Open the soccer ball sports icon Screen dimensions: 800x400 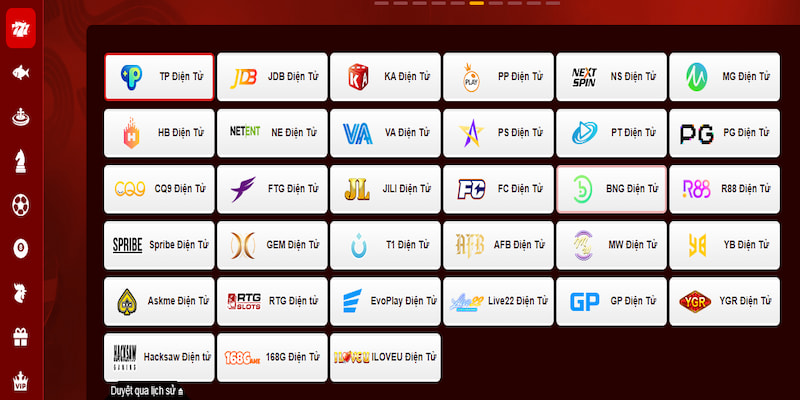coord(21,205)
